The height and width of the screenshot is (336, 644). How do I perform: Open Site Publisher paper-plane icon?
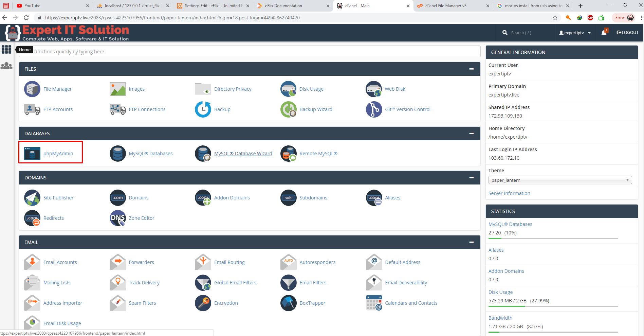point(32,198)
